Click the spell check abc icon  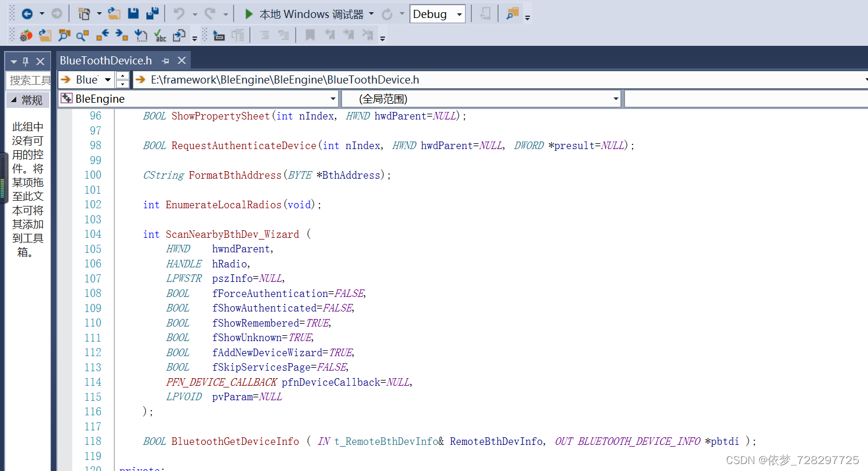(x=161, y=35)
